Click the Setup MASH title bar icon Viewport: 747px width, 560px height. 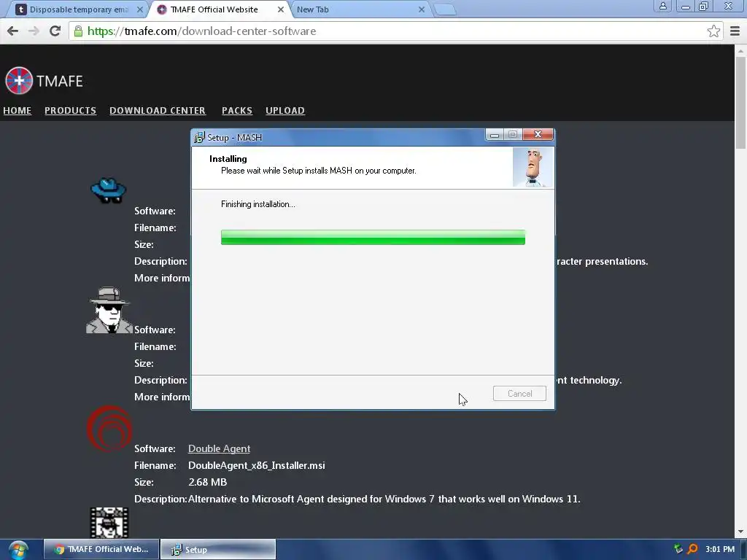pos(199,138)
